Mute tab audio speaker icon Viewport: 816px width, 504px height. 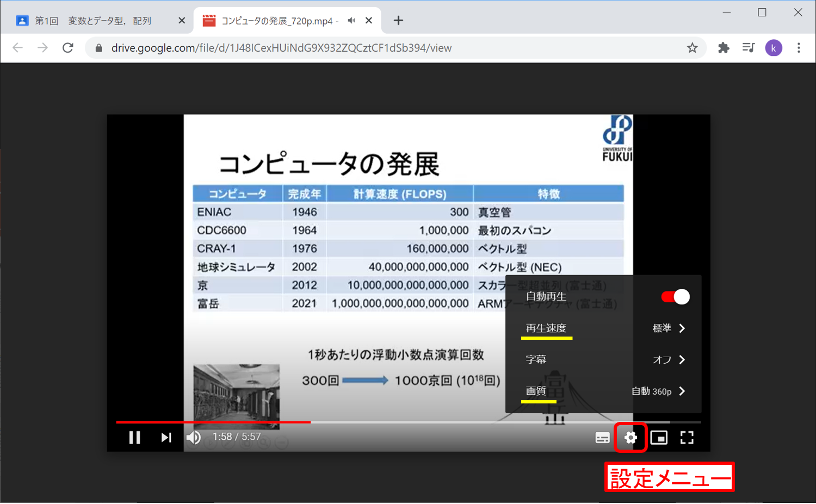(x=352, y=21)
